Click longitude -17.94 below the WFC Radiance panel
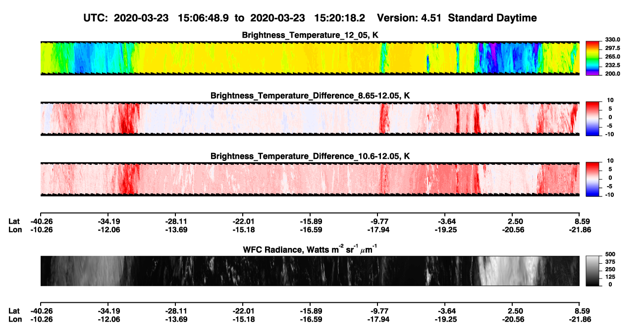644x330 pixels. point(377,319)
